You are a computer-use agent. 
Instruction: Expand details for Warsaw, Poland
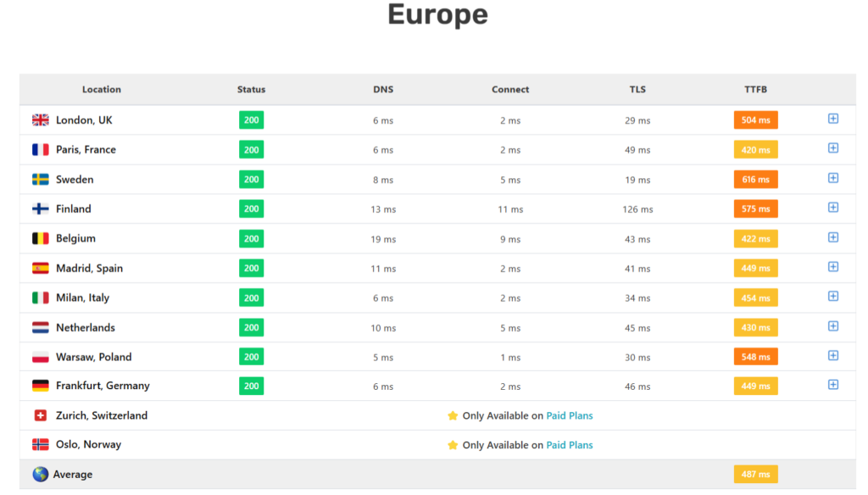(833, 356)
